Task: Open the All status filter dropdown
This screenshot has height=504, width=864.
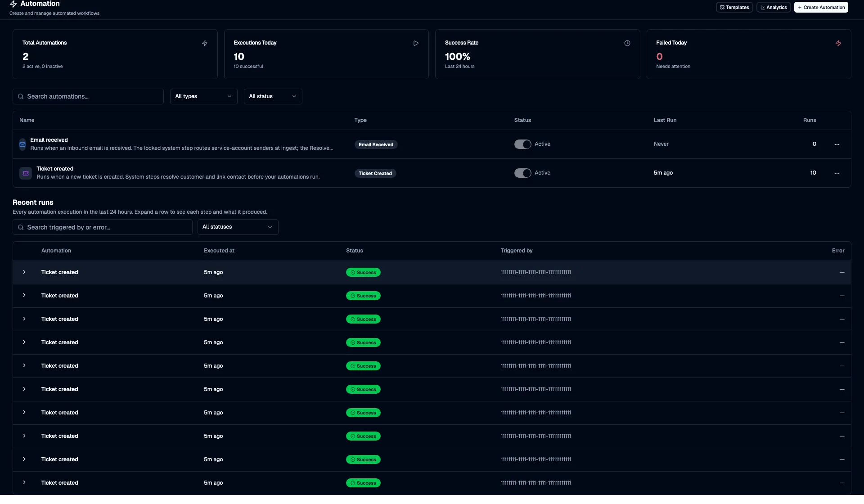Action: tap(273, 96)
